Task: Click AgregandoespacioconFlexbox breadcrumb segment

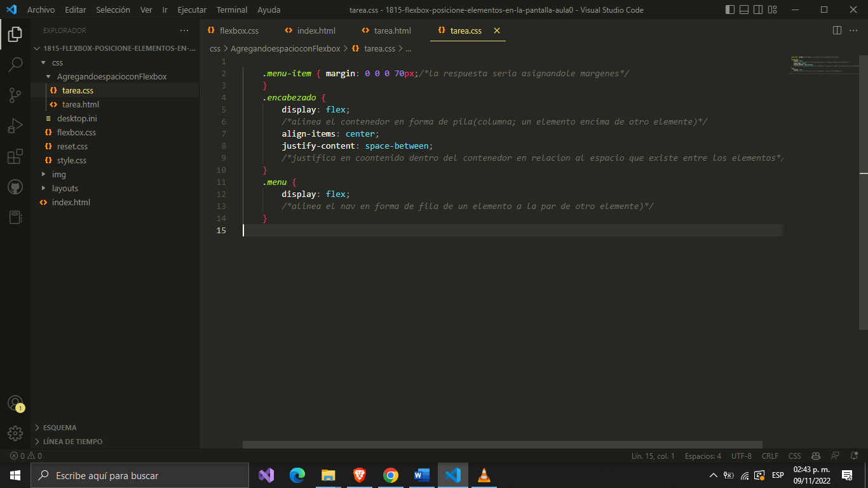Action: (285, 48)
